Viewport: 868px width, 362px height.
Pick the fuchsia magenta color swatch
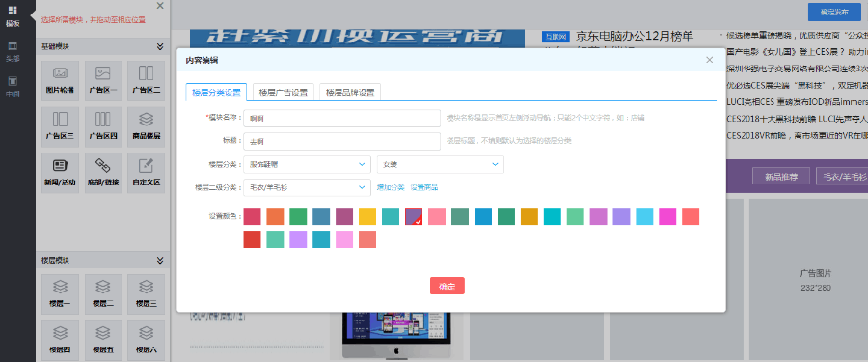coord(667,216)
